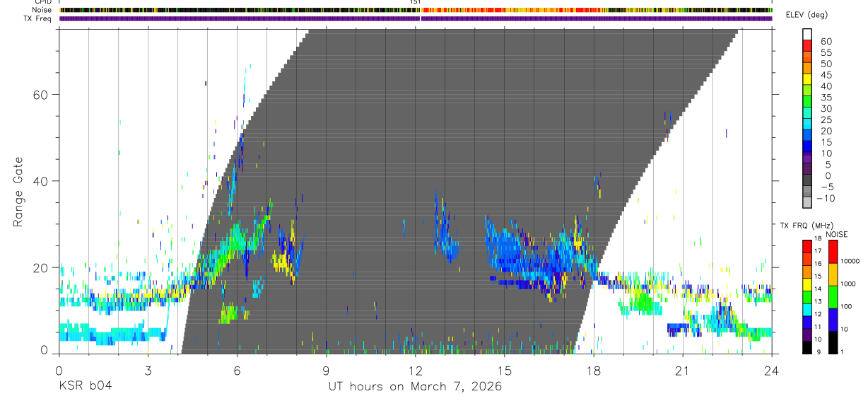
Task: Click the 'NOISE' legend title
Action: pyautogui.click(x=836, y=234)
